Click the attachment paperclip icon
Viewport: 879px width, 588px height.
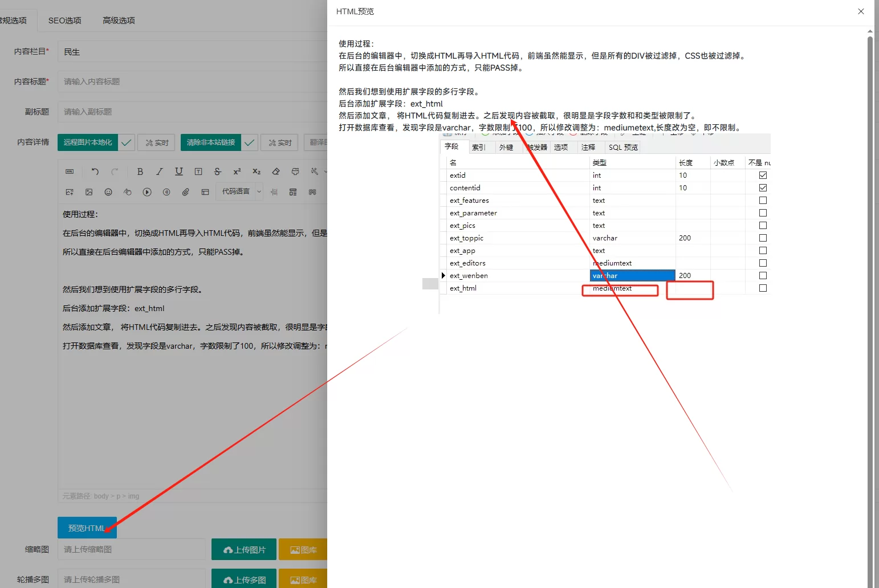[185, 192]
